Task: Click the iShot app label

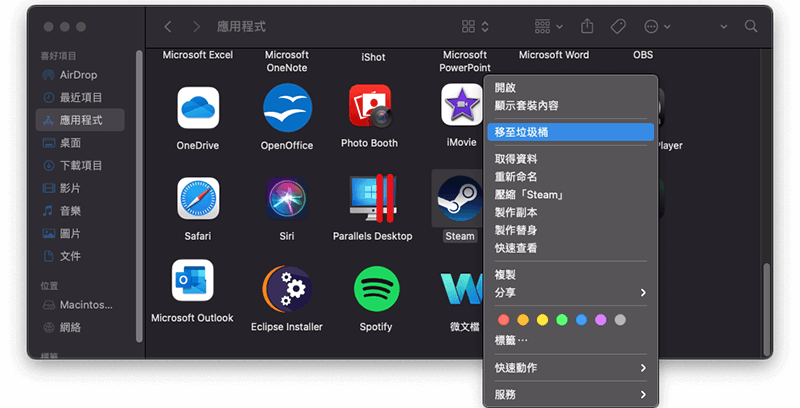Action: click(373, 57)
